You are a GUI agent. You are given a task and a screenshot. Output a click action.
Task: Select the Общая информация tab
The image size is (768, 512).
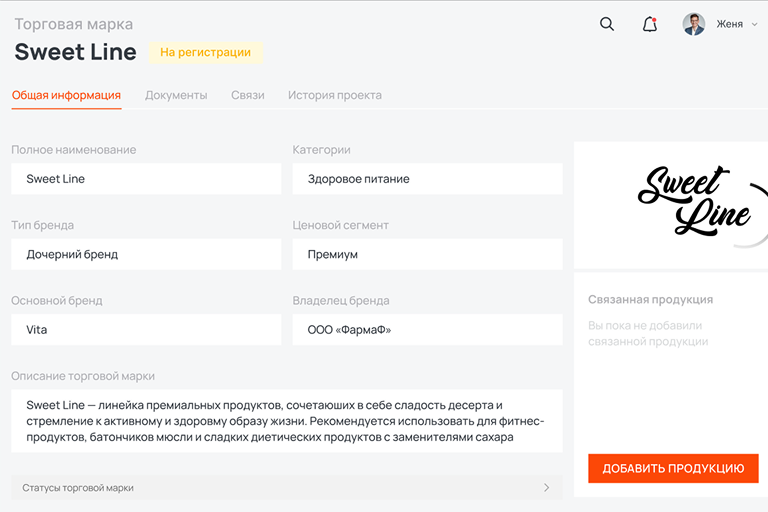(x=66, y=95)
